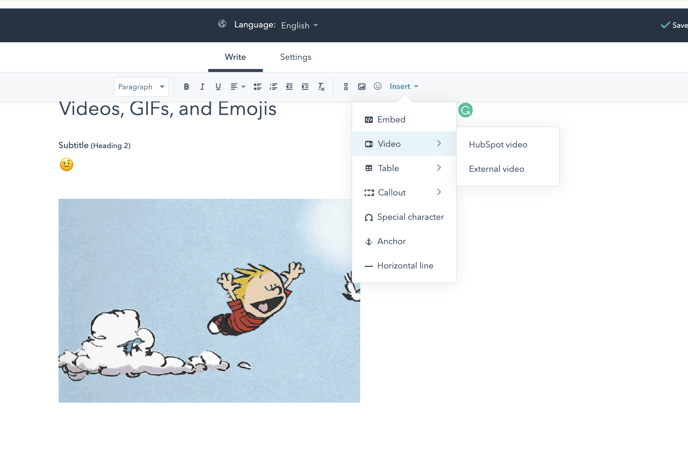The width and height of the screenshot is (688, 449).
Task: Open the text alignment dropdown
Action: click(x=237, y=87)
